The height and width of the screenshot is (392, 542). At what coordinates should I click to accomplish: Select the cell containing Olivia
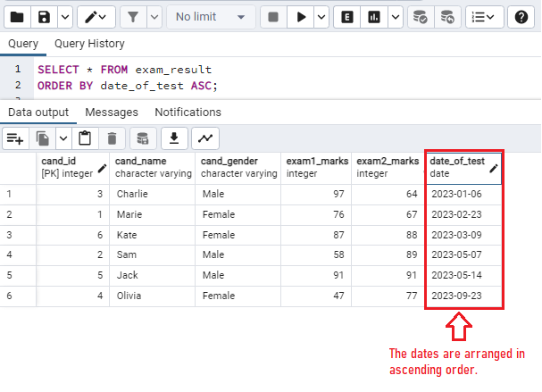pos(152,296)
